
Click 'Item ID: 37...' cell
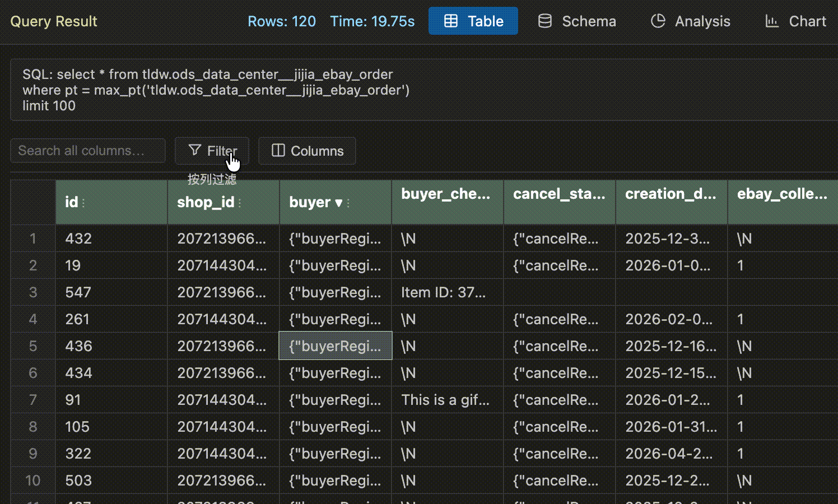[448, 292]
